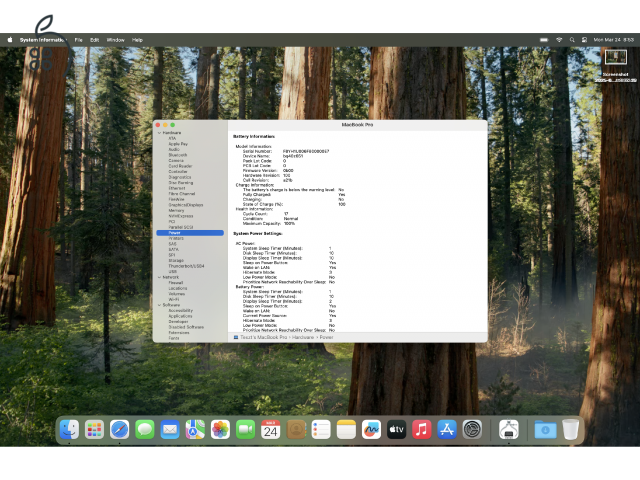Launch Maps from the Dock
This screenshot has width=640, height=480.
coord(195,429)
